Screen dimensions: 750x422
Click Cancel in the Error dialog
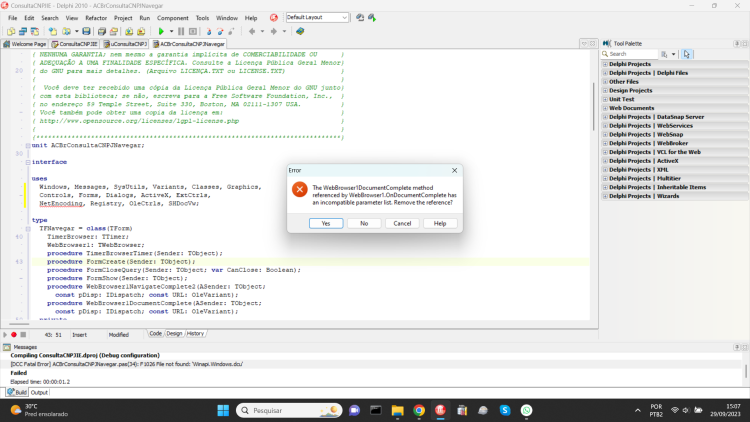(x=402, y=223)
